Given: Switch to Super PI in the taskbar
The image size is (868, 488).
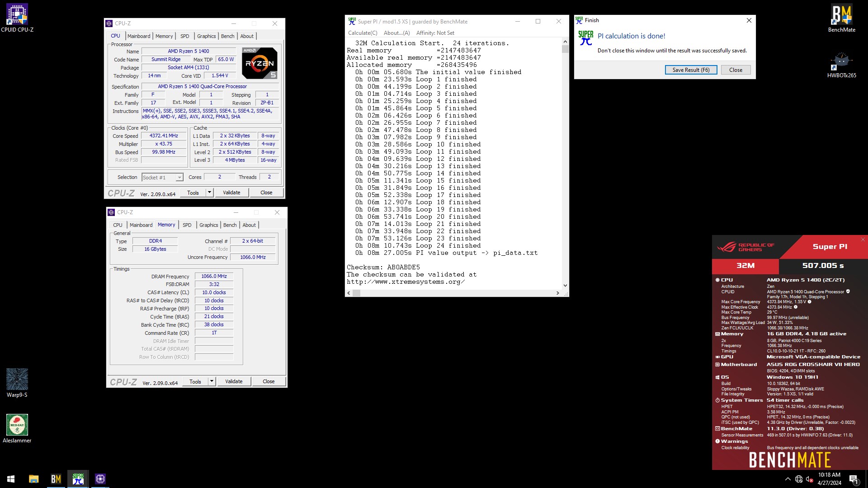Looking at the screenshot, I should pyautogui.click(x=78, y=479).
